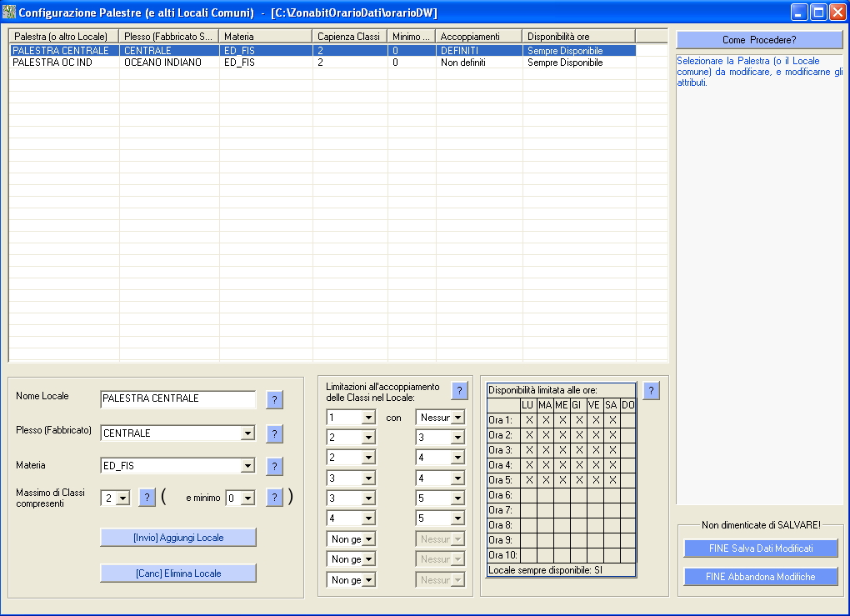Toggle availability cell Ora 4 GI
This screenshot has height=616, width=850.
tap(579, 465)
